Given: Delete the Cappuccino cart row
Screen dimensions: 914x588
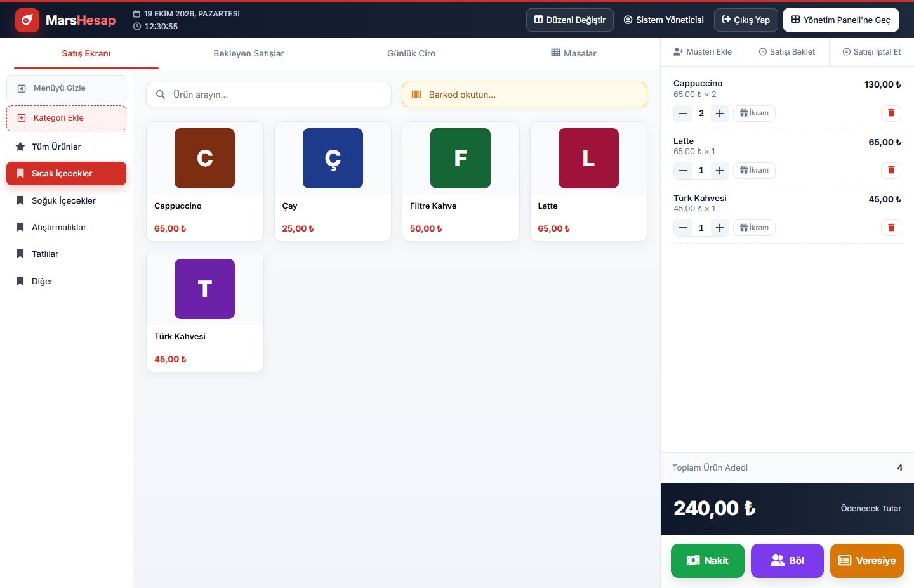Looking at the screenshot, I should 891,113.
